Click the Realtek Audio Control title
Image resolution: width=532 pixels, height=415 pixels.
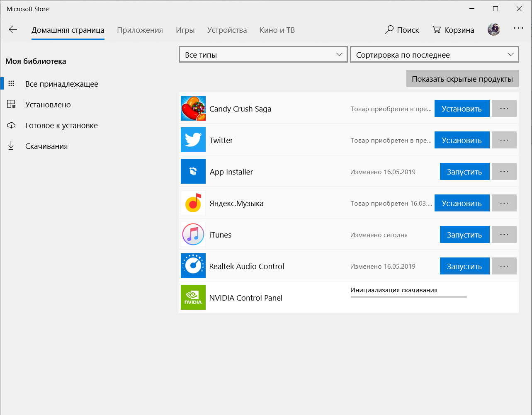(247, 266)
